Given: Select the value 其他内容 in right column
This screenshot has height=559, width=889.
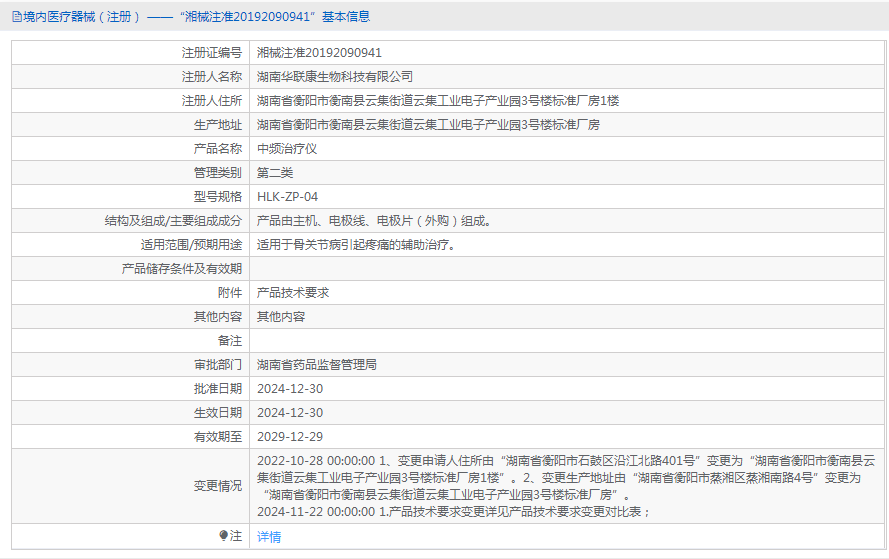Looking at the screenshot, I should point(281,317).
